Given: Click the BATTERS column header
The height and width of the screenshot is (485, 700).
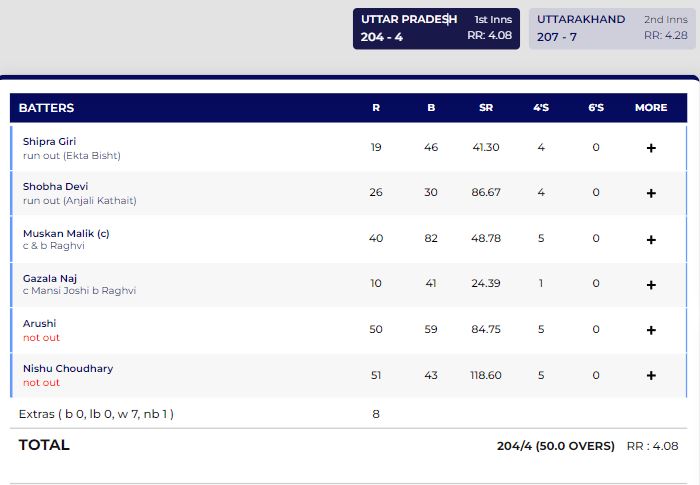Looking at the screenshot, I should coord(46,108).
